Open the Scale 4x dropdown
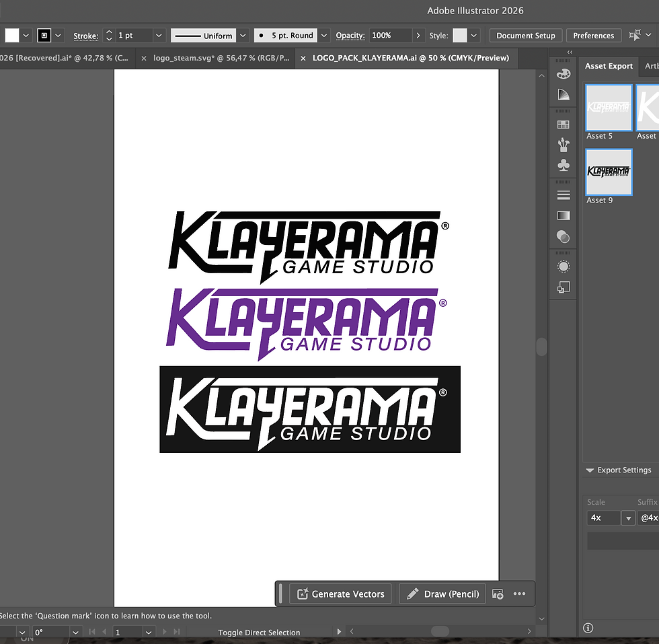Image resolution: width=659 pixels, height=644 pixels. 628,518
